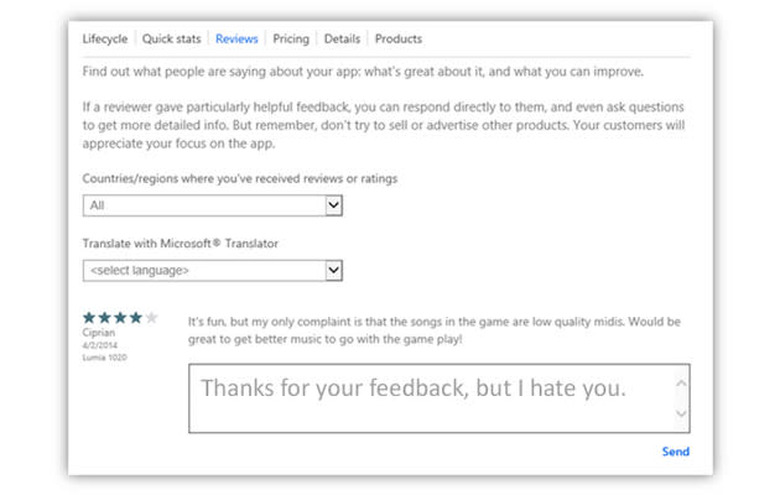Focus the reply text box
The image size is (780, 495).
click(x=439, y=398)
